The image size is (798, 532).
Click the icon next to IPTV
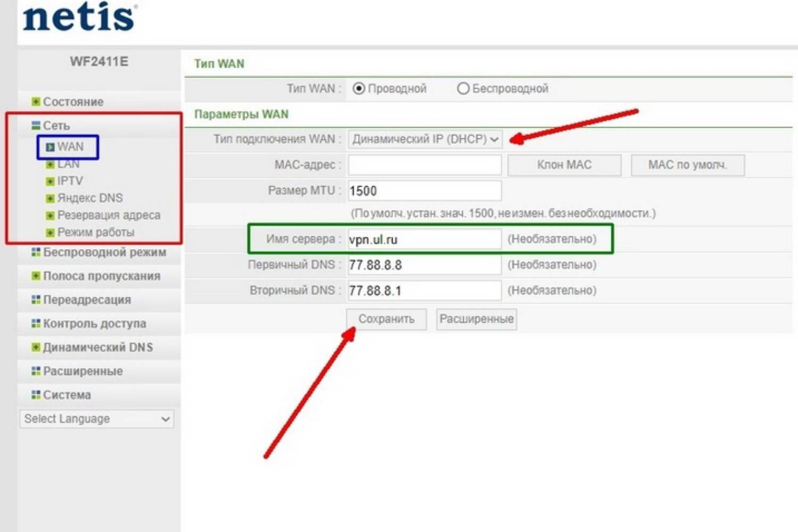click(x=50, y=181)
